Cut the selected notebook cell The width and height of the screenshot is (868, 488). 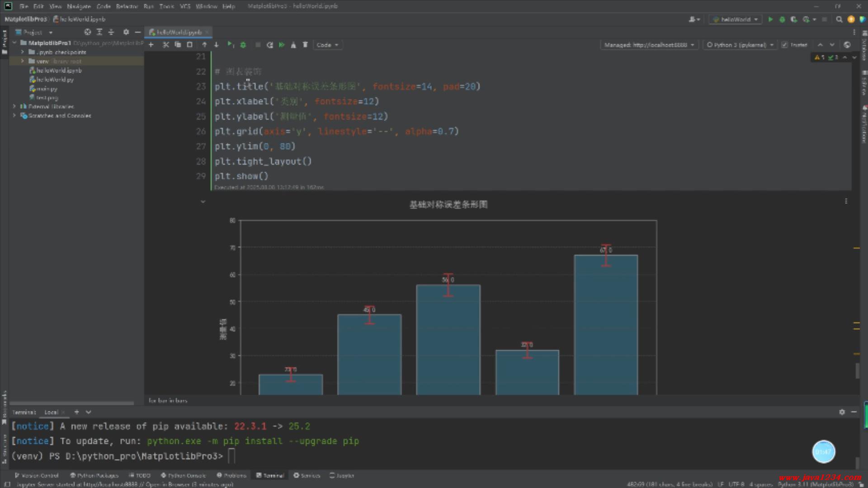[165, 45]
